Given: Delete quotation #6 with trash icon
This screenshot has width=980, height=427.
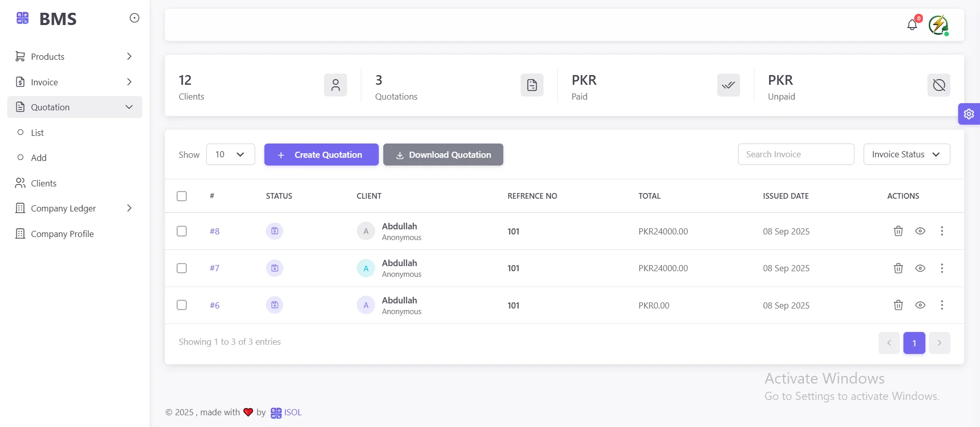Looking at the screenshot, I should coord(898,305).
